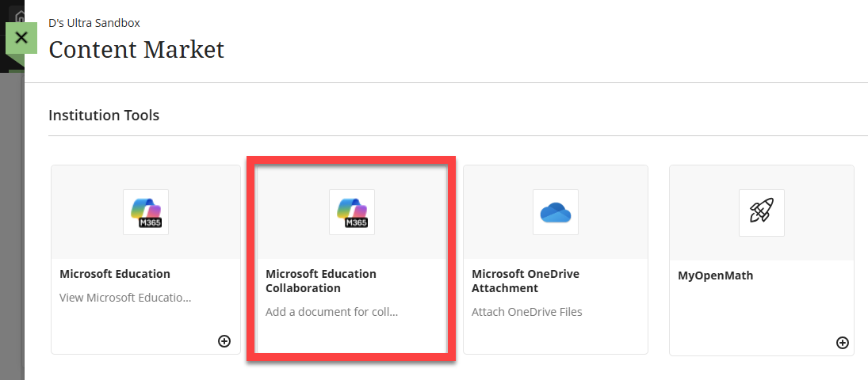Viewport: 868px width, 380px height.
Task: Click the OneDrive cloud icon
Action: pos(555,212)
